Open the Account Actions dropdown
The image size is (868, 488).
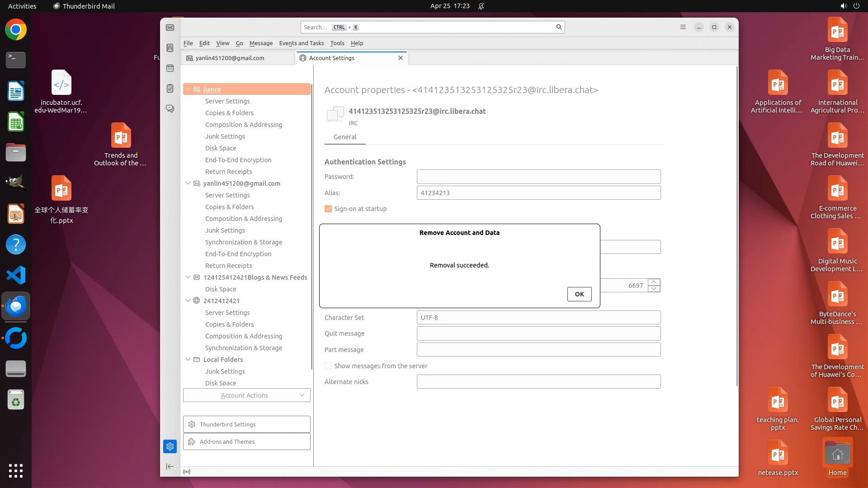click(x=246, y=395)
